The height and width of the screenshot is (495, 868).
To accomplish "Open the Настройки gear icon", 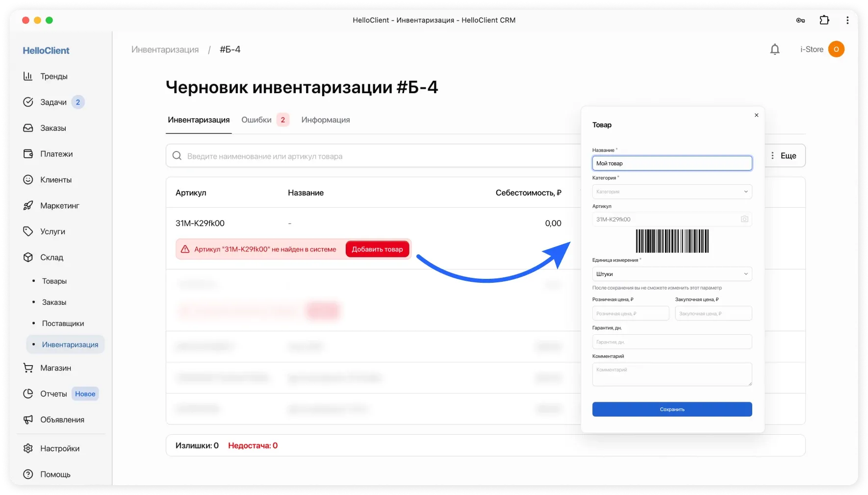I will coord(29,448).
